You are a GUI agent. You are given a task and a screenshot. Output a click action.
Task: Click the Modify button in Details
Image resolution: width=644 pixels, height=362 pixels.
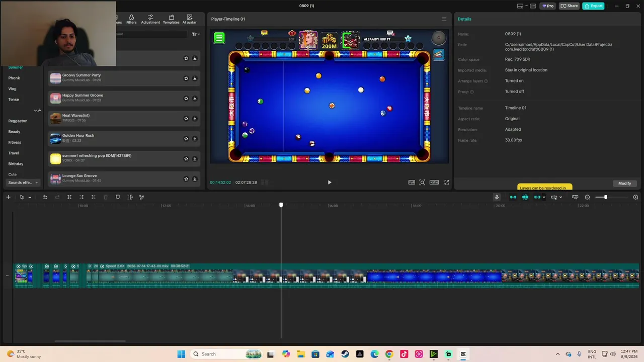pos(625,184)
